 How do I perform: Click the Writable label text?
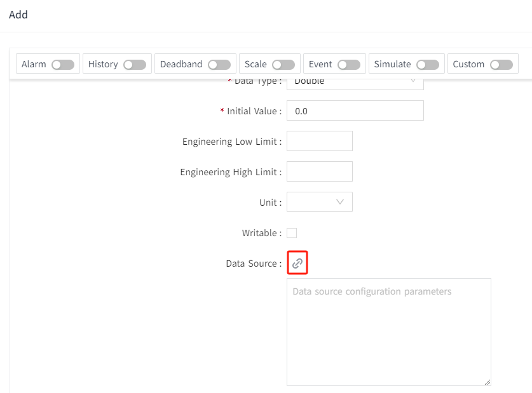[259, 233]
